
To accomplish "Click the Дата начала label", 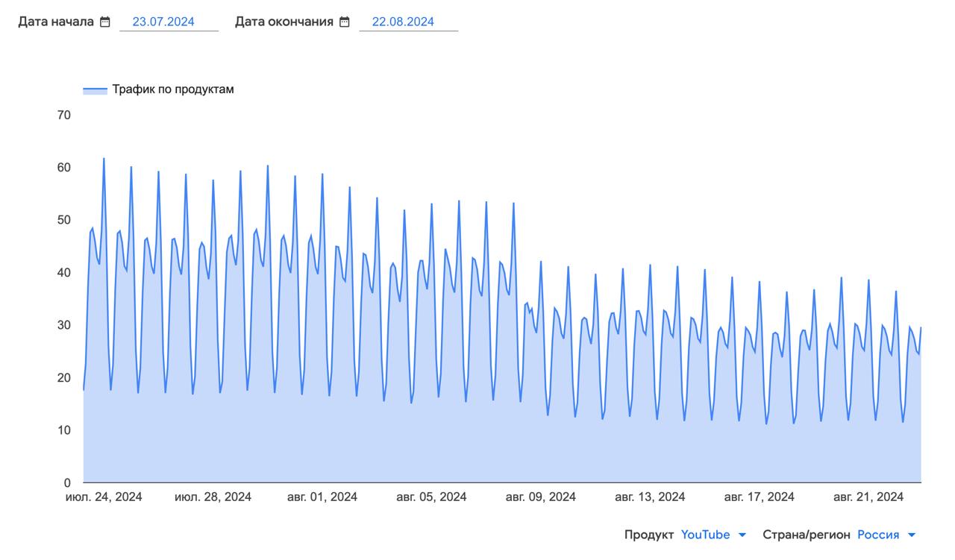I will click(x=56, y=22).
